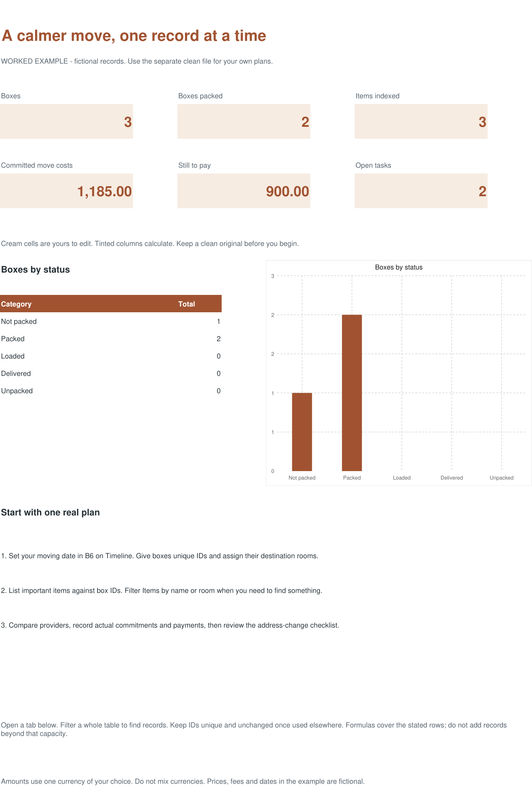This screenshot has height=798, width=532.
Task: Click the 'Amounts use one currency' footer note
Action: pyautogui.click(x=183, y=782)
